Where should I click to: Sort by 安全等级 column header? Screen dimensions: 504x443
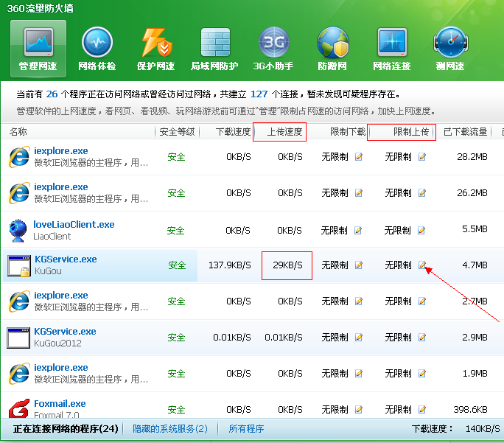point(177,132)
